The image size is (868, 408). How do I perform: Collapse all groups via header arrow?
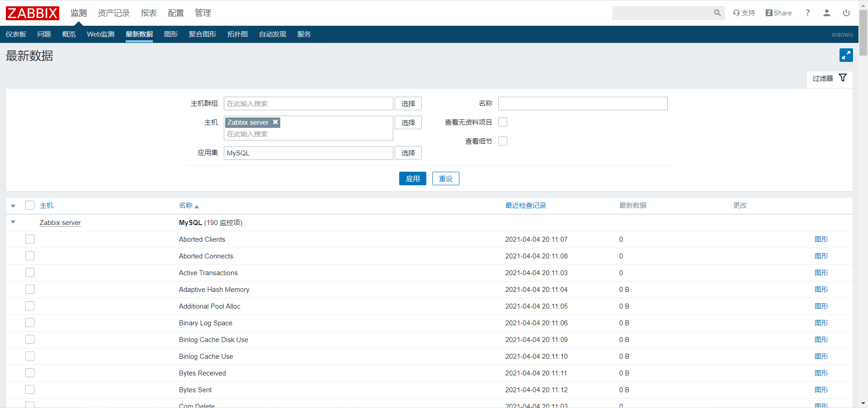(x=13, y=206)
